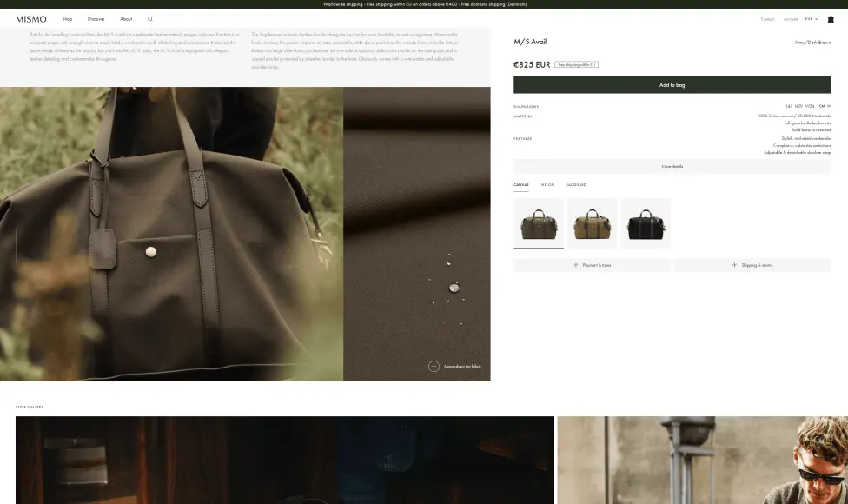Click the MISMO logo
Image resolution: width=848 pixels, height=504 pixels.
pos(31,19)
